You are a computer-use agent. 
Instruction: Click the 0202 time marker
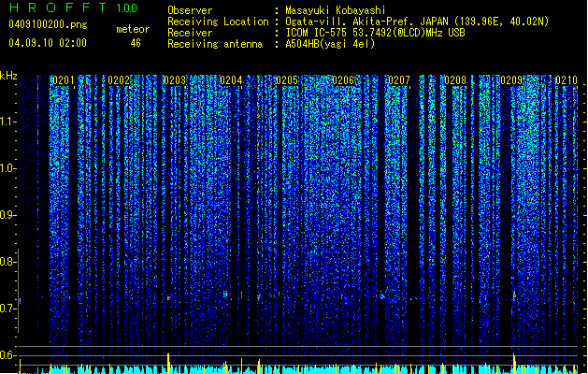[119, 80]
